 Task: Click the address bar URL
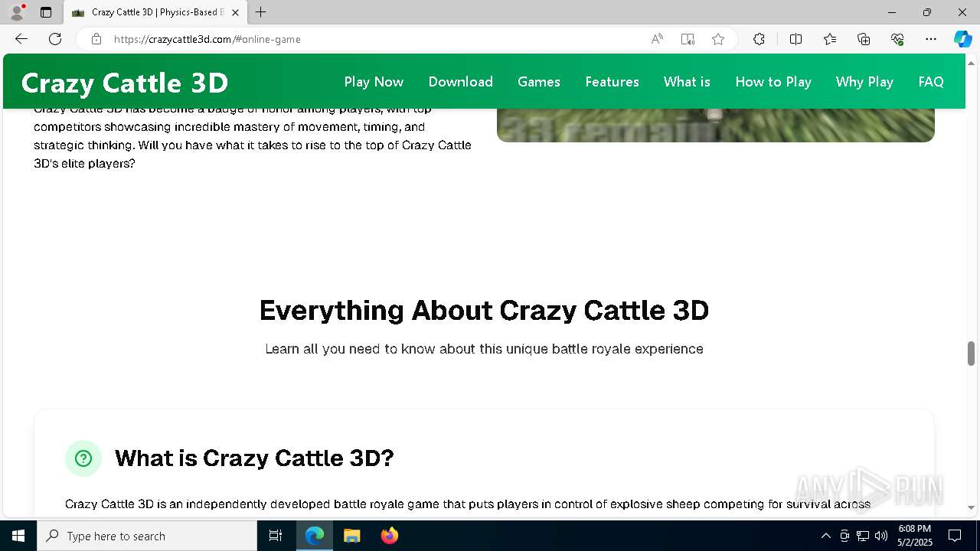[x=207, y=39]
